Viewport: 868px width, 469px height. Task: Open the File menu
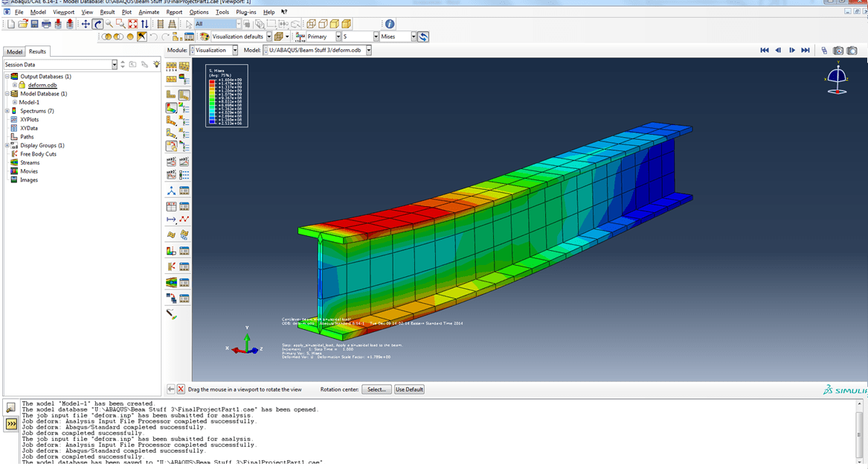[19, 12]
